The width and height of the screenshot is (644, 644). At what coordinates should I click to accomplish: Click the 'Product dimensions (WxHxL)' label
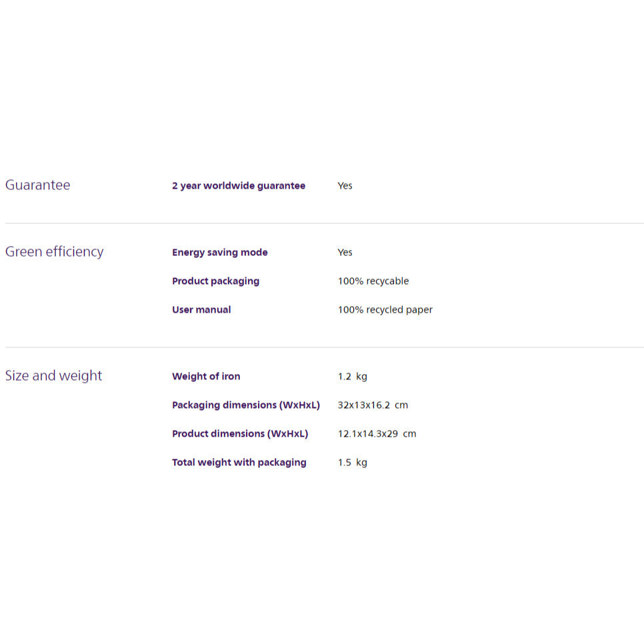pyautogui.click(x=240, y=434)
